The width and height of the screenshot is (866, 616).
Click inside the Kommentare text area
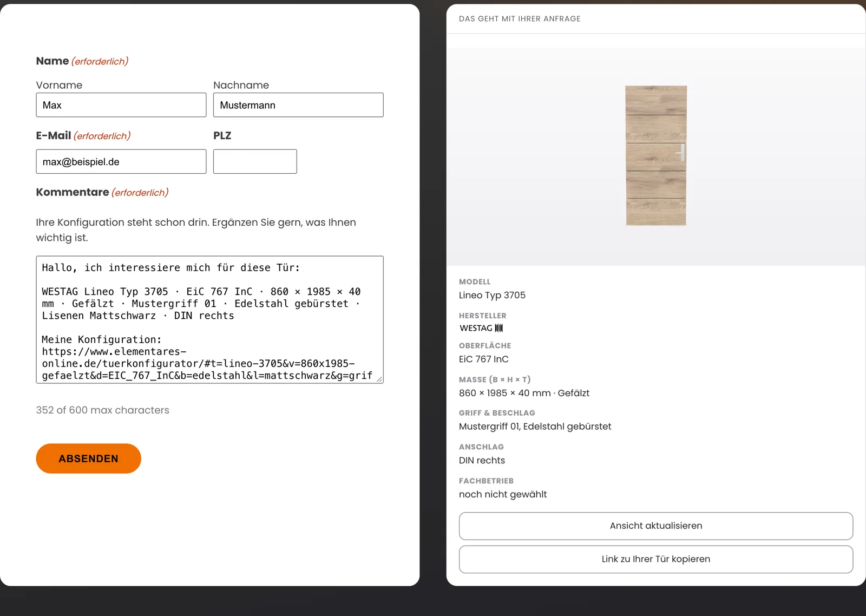(x=209, y=319)
